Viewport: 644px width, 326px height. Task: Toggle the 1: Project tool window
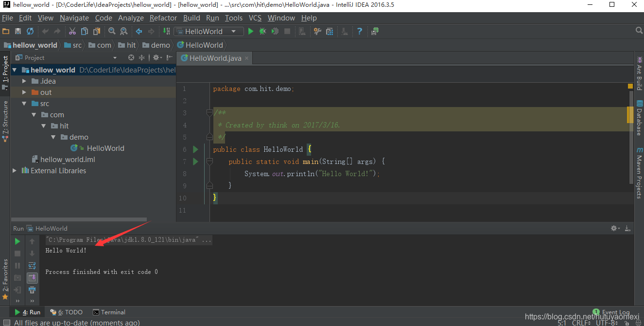(x=5, y=73)
